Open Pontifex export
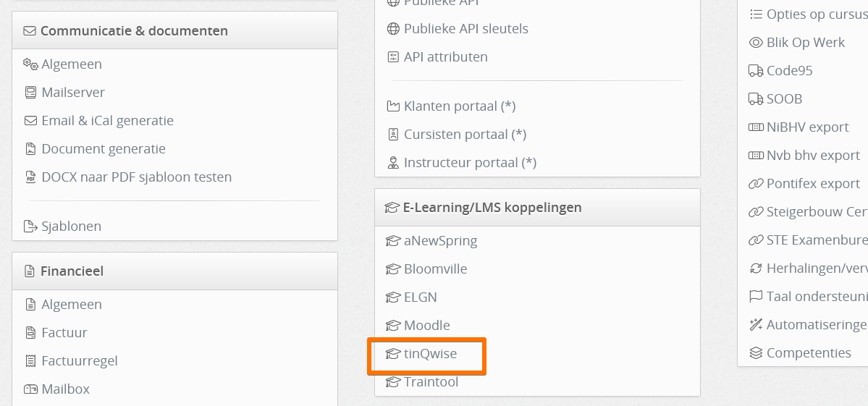 (x=813, y=184)
